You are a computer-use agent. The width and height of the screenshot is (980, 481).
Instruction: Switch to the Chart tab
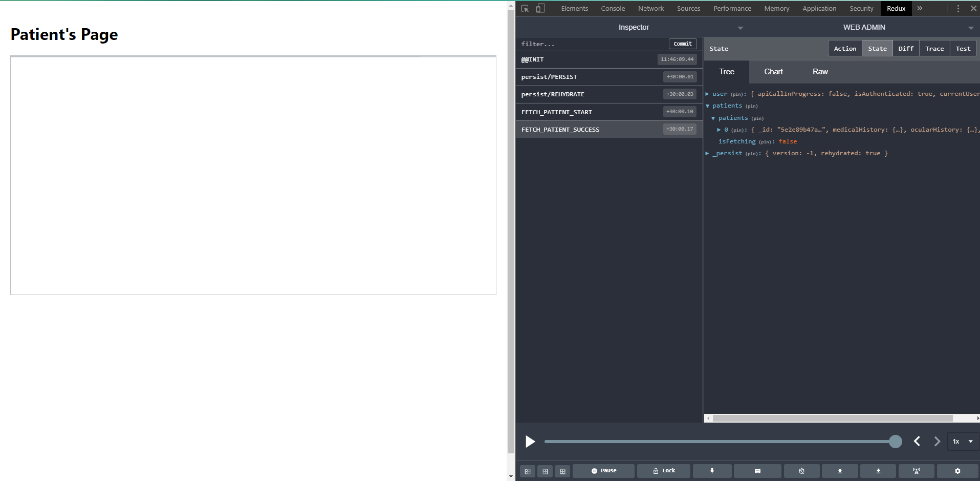pyautogui.click(x=773, y=72)
